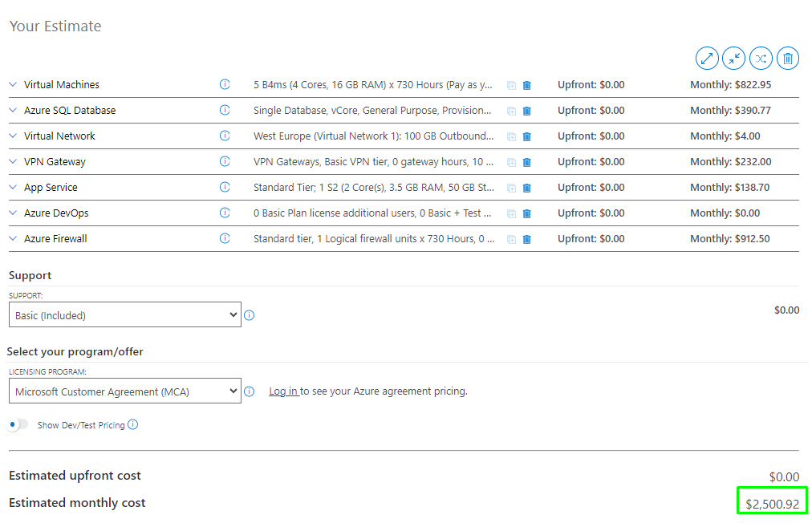Toggle Show Dev/Test Pricing switch
Viewport: 812px width, 523px height.
tap(18, 424)
